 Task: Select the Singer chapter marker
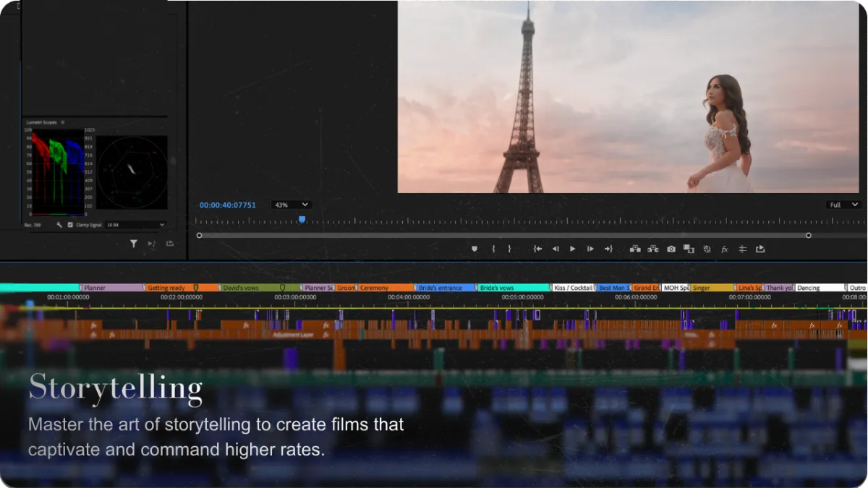pos(712,288)
